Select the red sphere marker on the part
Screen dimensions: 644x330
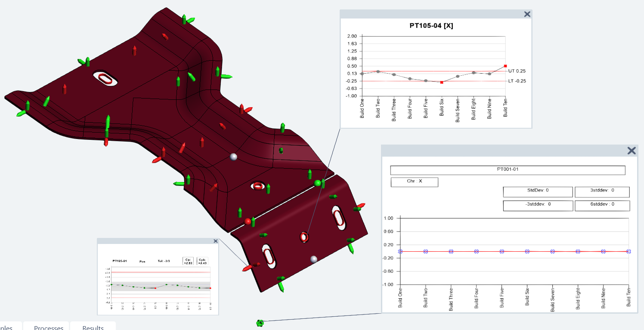(248, 221)
